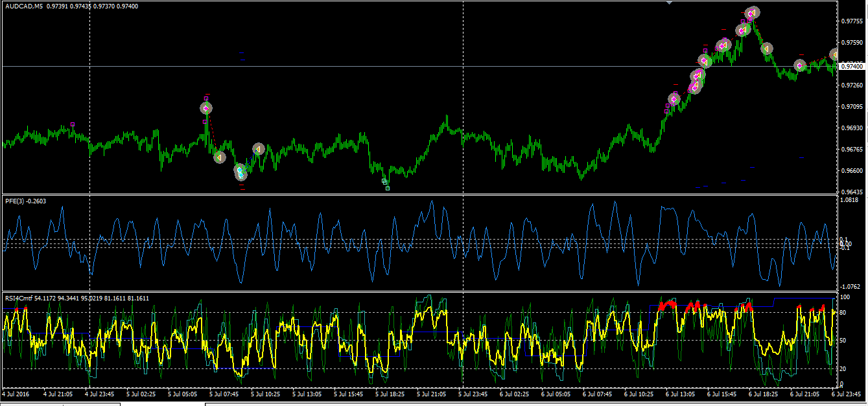Click price level 0.96765 on the scale
Viewport: 868px width, 406px height.
852,150
